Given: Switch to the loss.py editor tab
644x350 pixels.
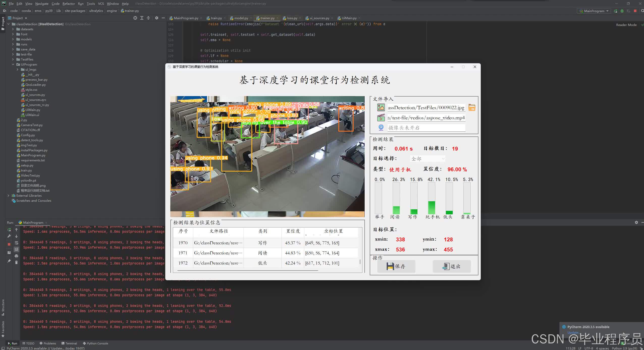Looking at the screenshot, I should pyautogui.click(x=292, y=18).
